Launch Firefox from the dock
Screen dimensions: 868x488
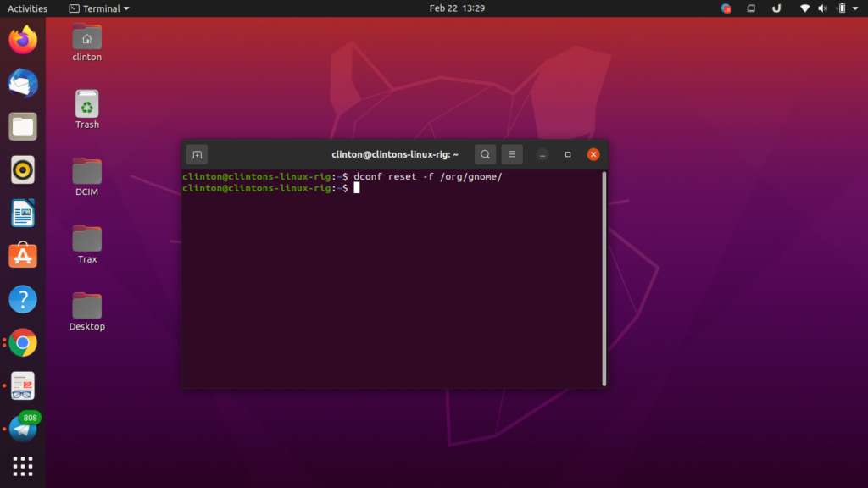click(x=23, y=40)
